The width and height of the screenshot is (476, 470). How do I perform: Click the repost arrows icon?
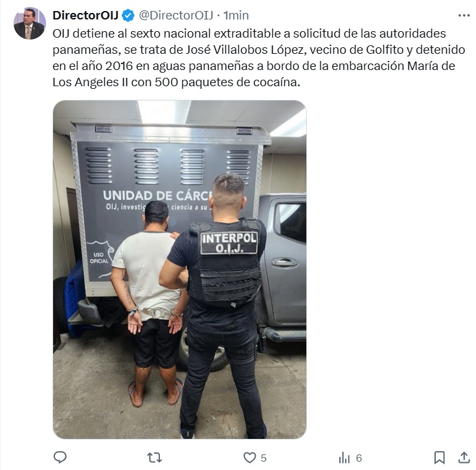pyautogui.click(x=154, y=458)
